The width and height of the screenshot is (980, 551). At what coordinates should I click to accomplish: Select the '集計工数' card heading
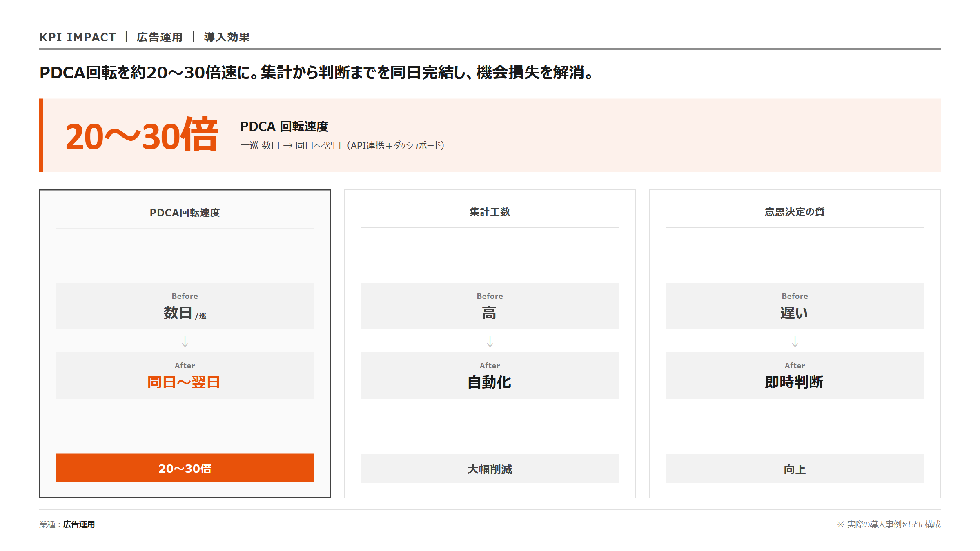pyautogui.click(x=490, y=212)
